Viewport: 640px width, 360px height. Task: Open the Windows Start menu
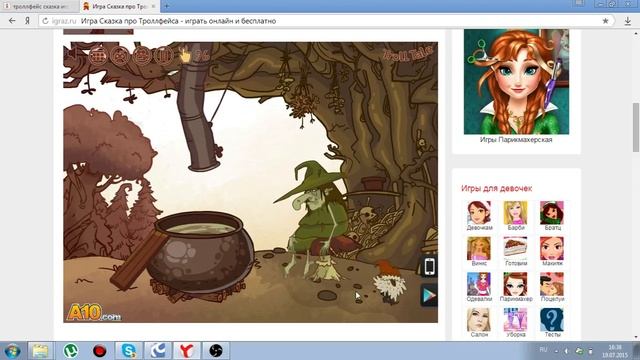click(12, 351)
